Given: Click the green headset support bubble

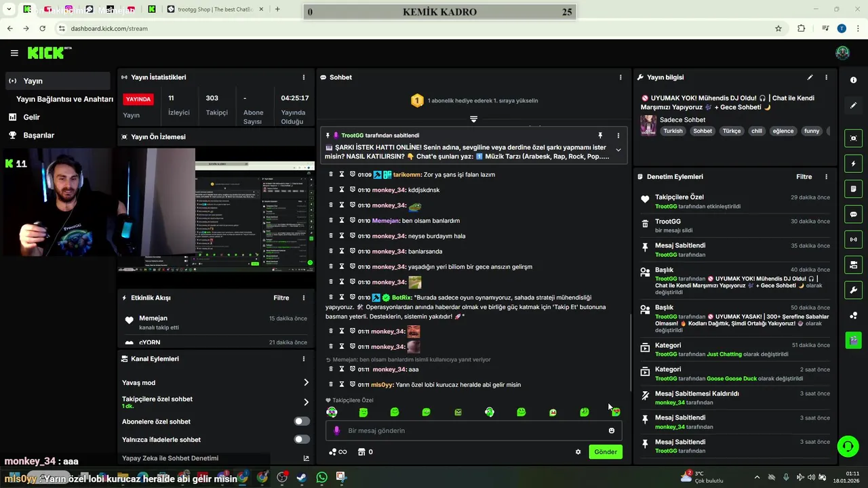Looking at the screenshot, I should [x=848, y=446].
